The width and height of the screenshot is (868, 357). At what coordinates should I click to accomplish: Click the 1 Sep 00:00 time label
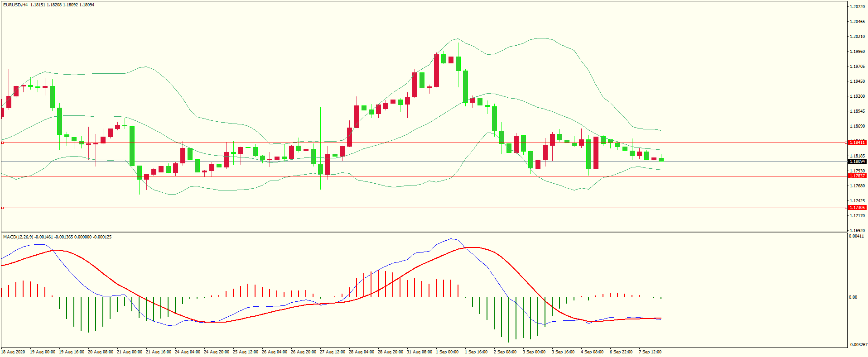pos(447,352)
